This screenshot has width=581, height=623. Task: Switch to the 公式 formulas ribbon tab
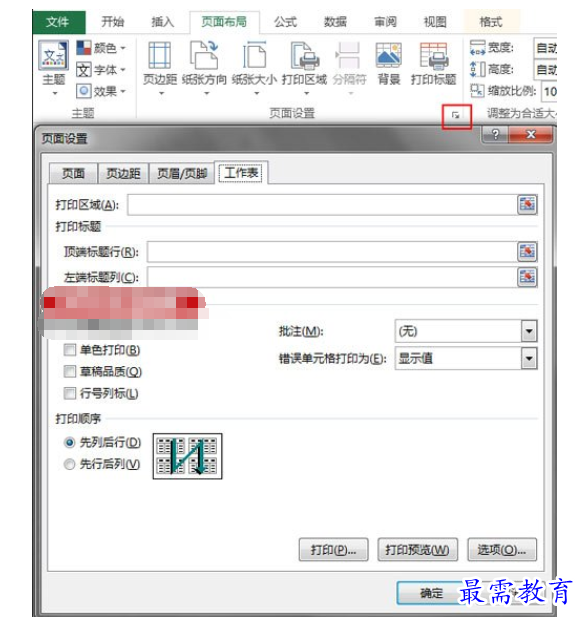tap(285, 21)
